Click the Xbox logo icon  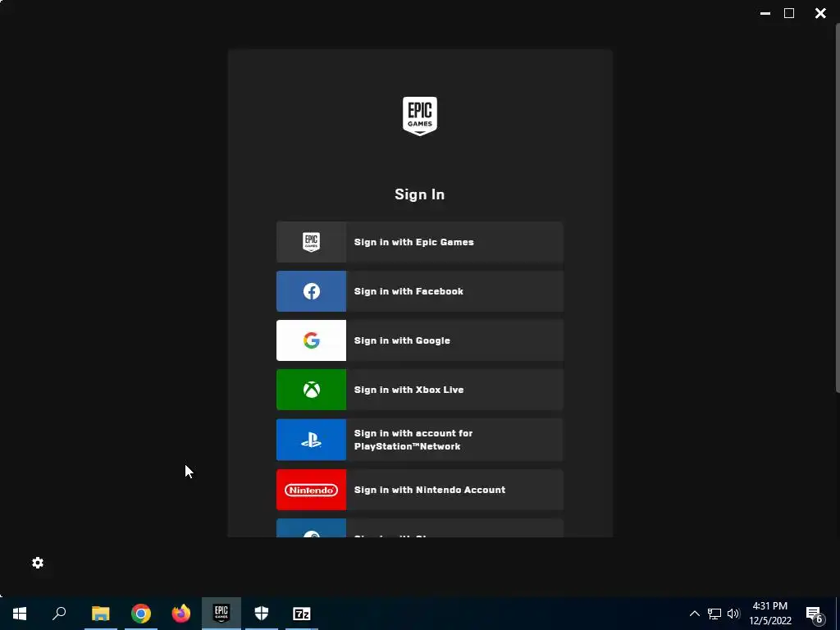(311, 390)
